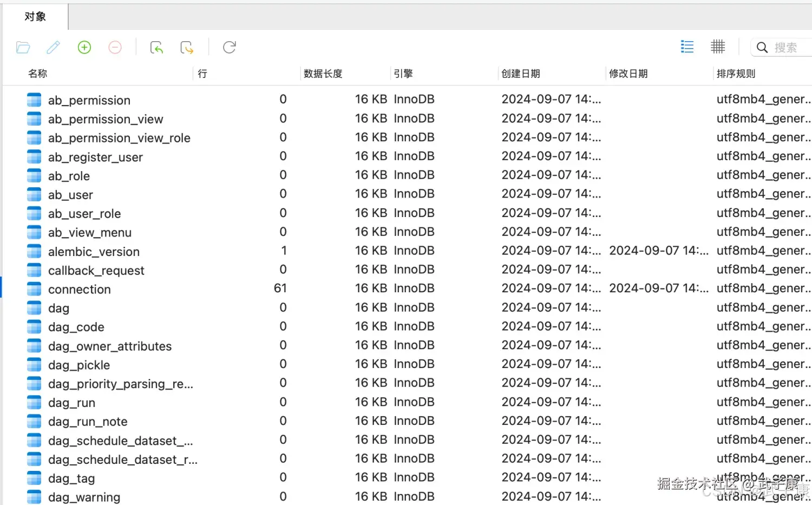Screen dimensions: 812x505
Task: Switch to list view
Action: point(687,47)
